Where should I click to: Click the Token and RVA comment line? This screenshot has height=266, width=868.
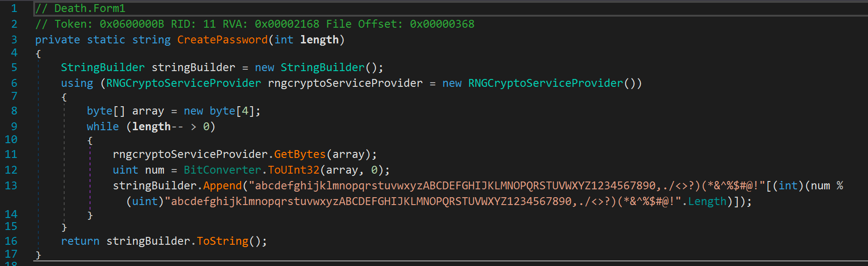click(x=254, y=24)
